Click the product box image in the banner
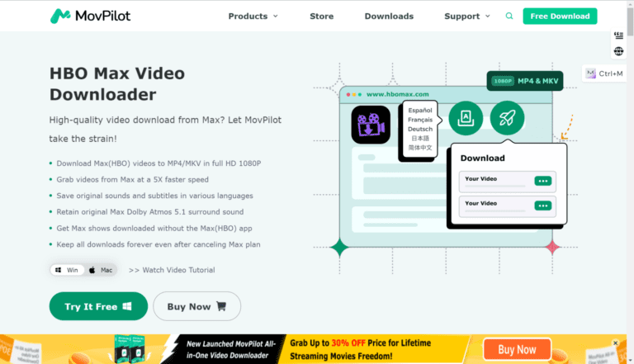Image resolution: width=634 pixels, height=364 pixels. 130,348
